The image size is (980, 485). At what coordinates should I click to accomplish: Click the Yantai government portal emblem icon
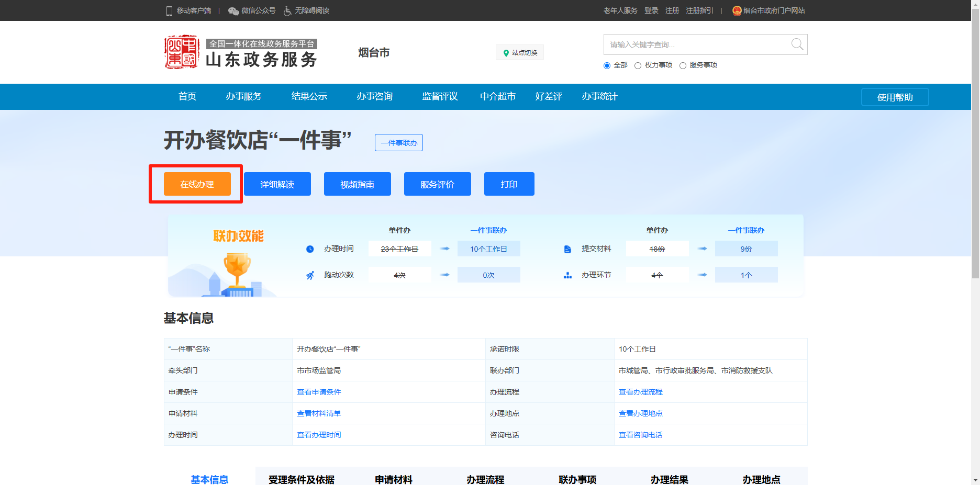[737, 11]
